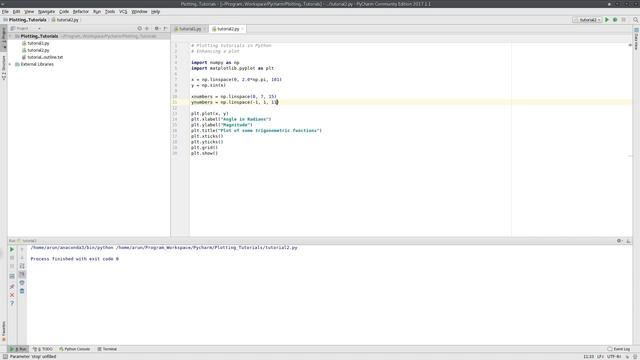Collapse the Plotting_Tutorials project folder
640x360 pixels.
[11, 36]
